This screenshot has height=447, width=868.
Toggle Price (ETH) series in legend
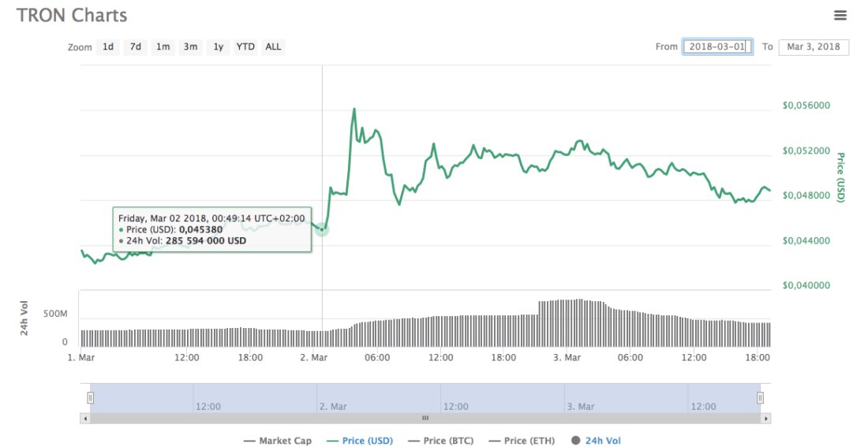click(x=522, y=441)
